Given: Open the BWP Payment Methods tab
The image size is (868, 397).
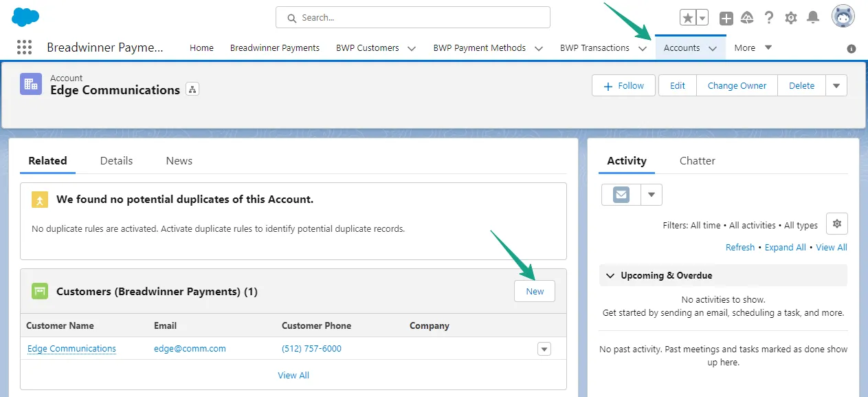Looking at the screenshot, I should click(480, 48).
